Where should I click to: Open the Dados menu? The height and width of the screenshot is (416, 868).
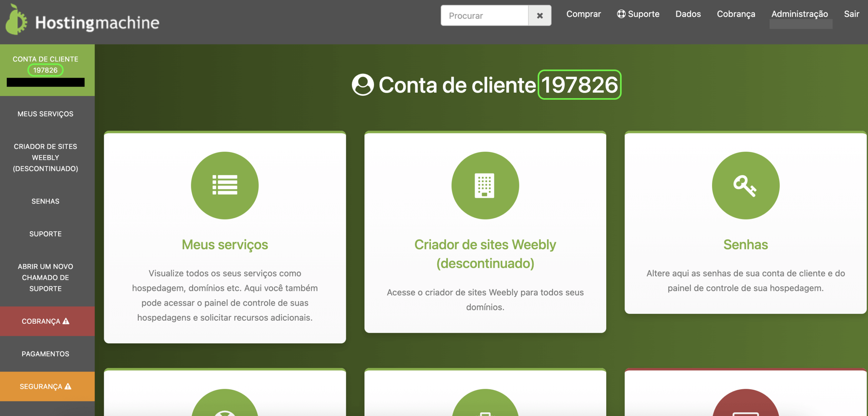tap(688, 14)
